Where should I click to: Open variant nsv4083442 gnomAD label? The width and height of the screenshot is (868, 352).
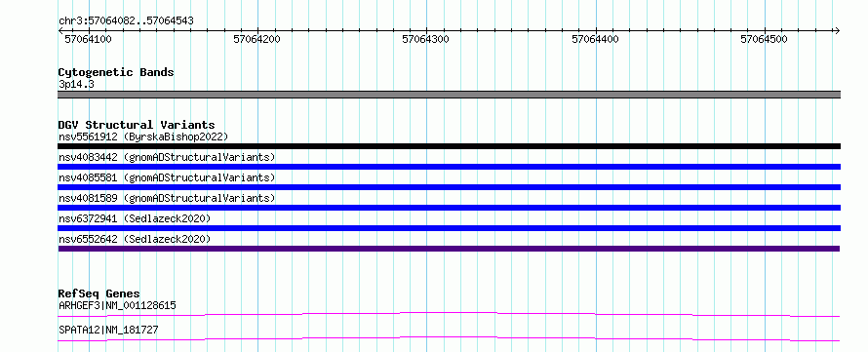[x=167, y=157]
